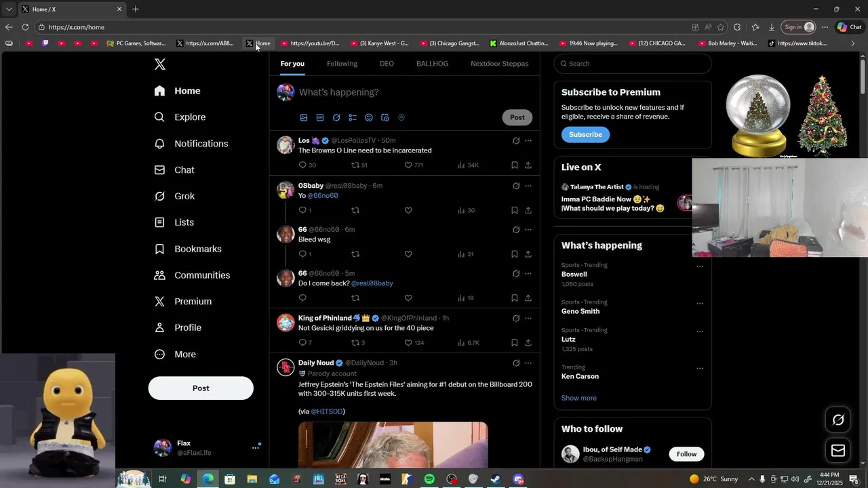Open Lists in sidebar menu
868x488 pixels.
[174, 222]
